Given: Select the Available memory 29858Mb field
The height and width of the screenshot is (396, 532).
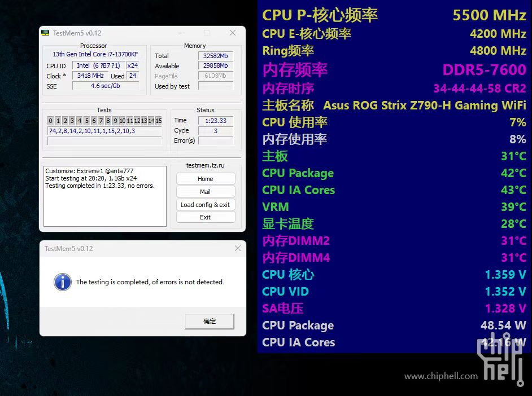Looking at the screenshot, I should [x=215, y=65].
